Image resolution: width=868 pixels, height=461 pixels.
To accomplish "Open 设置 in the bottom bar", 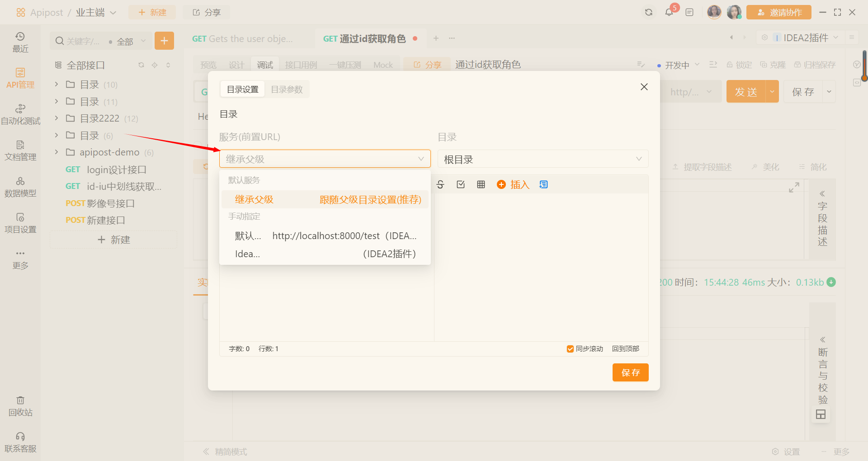I will [x=786, y=452].
